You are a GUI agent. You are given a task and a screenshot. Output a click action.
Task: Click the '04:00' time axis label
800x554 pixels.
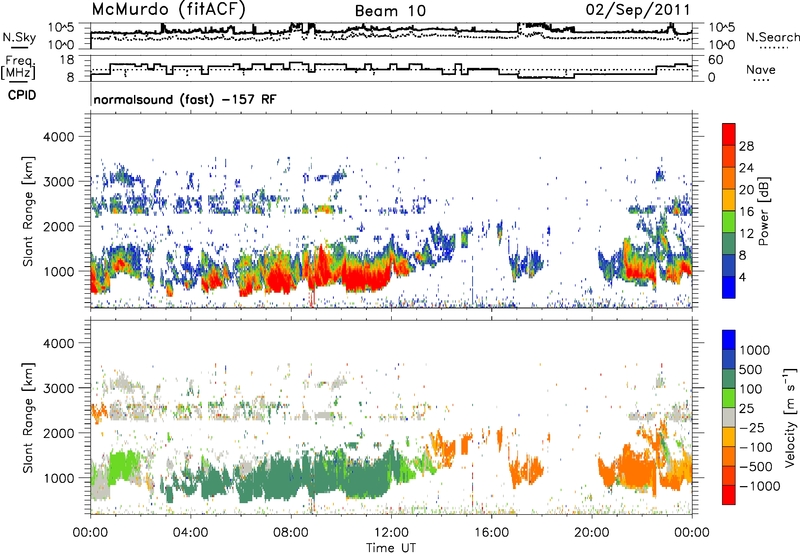pyautogui.click(x=190, y=533)
